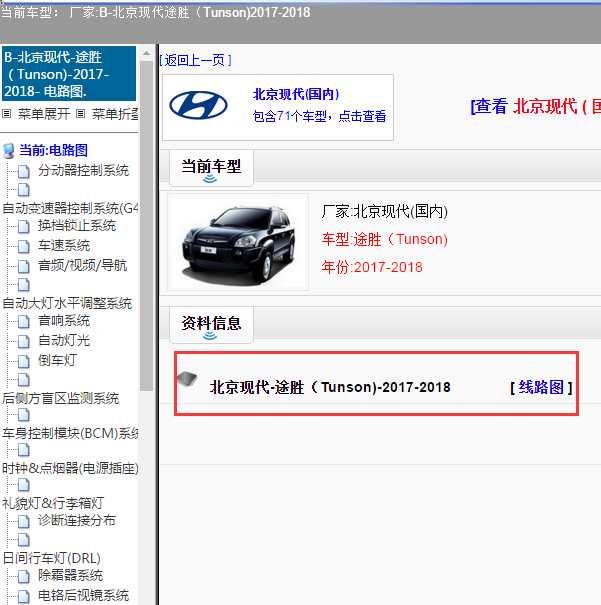The image size is (601, 605).
Task: Select 后侧方盲区监测系统 entry
Action: (x=61, y=398)
